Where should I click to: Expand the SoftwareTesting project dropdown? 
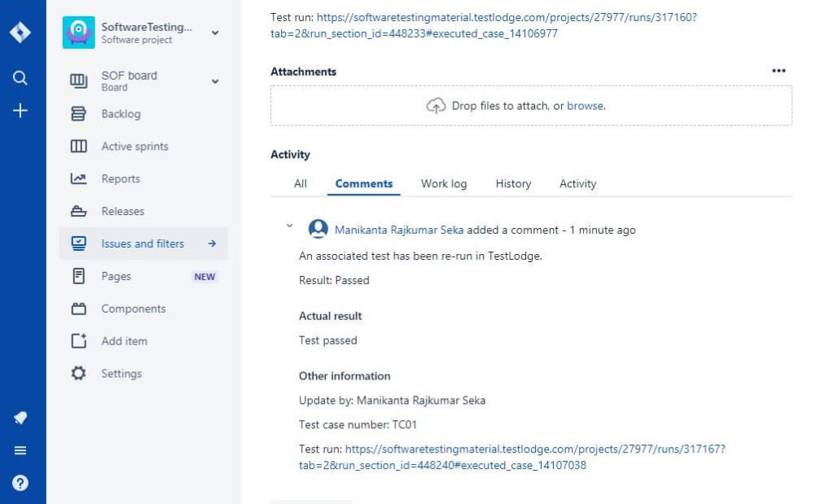pyautogui.click(x=214, y=32)
